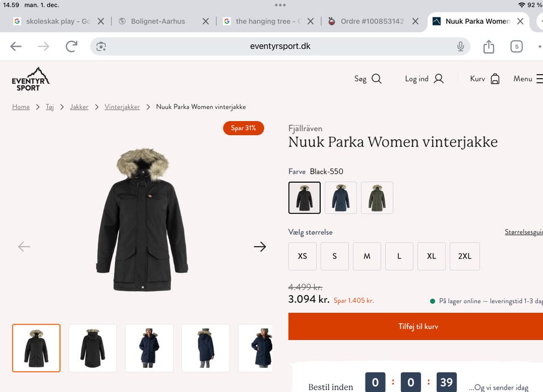Close the hanging tree tab
543x392 pixels.
tap(311, 21)
